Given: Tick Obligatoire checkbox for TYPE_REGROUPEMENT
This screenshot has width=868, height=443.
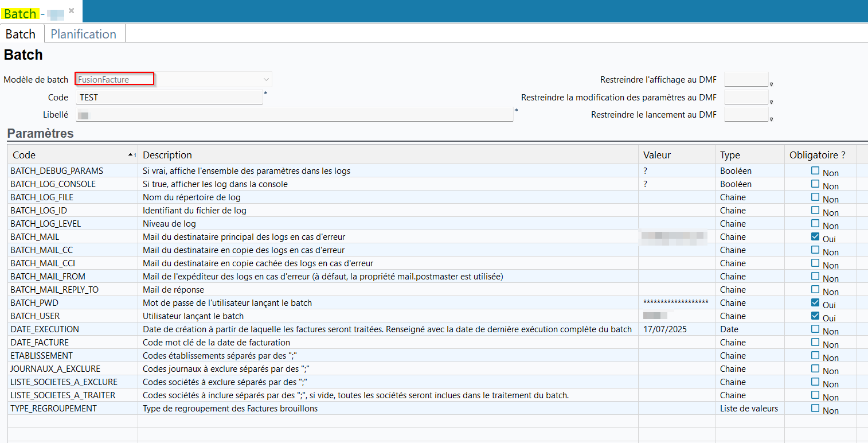Looking at the screenshot, I should click(815, 408).
